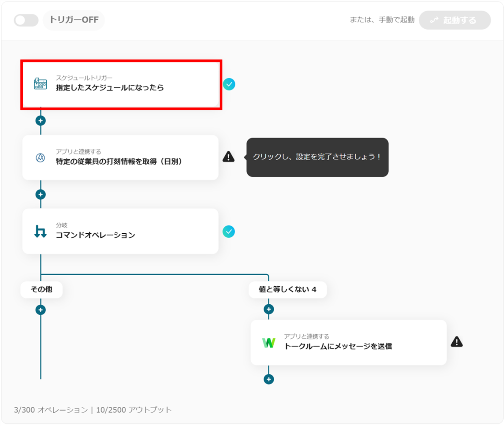Add a step below トークルームにメッセージを送信
Screen dimensions: 504x426
click(269, 379)
